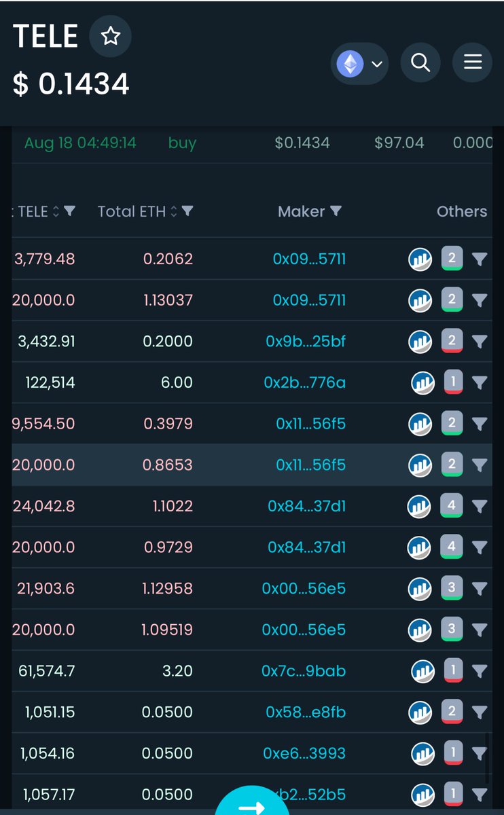Open the search magnifier icon
This screenshot has height=815, width=504.
[420, 63]
